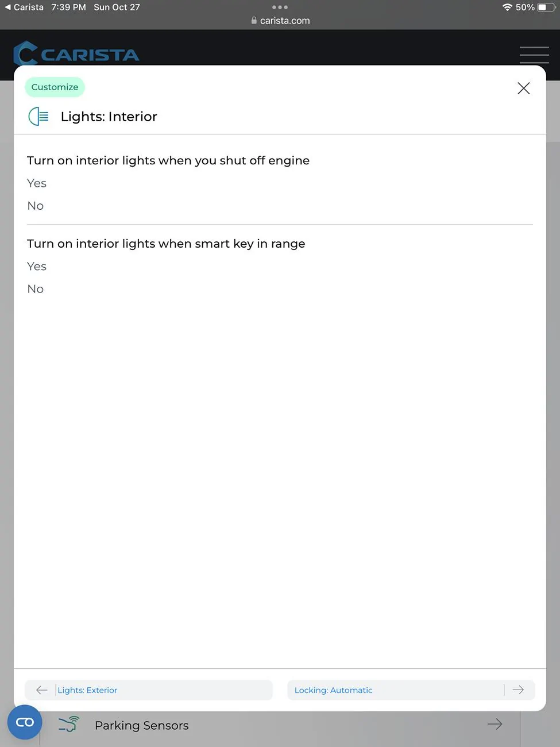Open the Parking Sensors row
560x747 pixels.
click(142, 725)
